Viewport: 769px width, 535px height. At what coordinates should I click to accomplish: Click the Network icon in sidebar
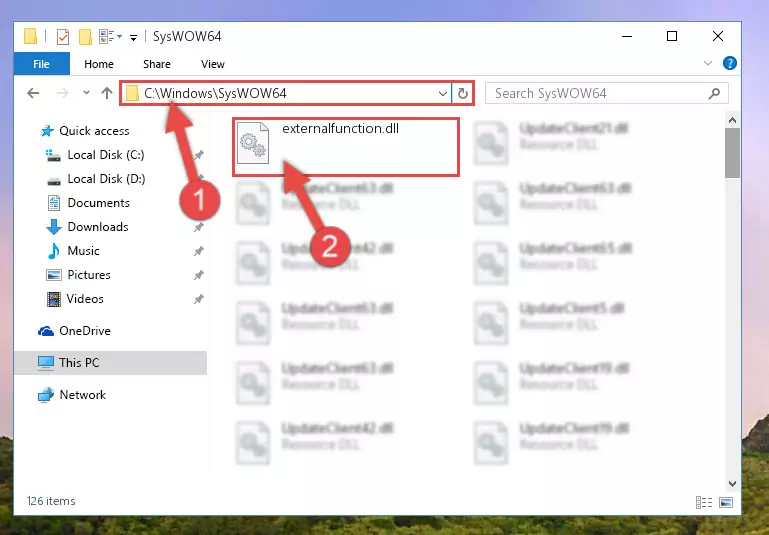[46, 395]
